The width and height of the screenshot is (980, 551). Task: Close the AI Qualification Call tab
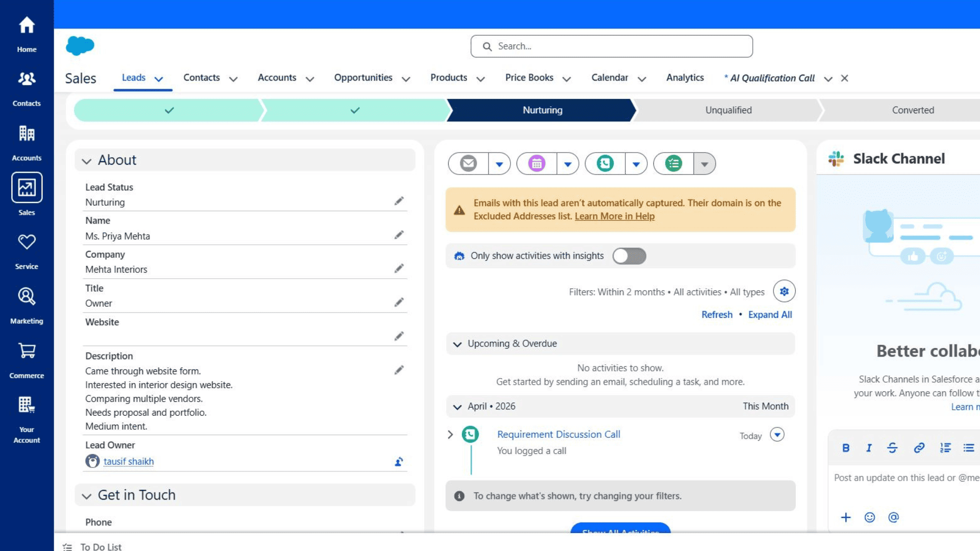844,78
